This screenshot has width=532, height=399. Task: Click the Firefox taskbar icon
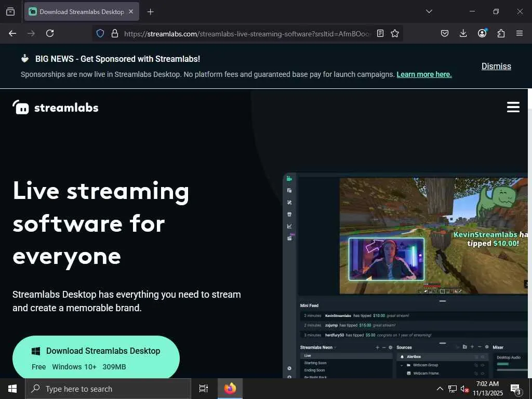(x=230, y=389)
